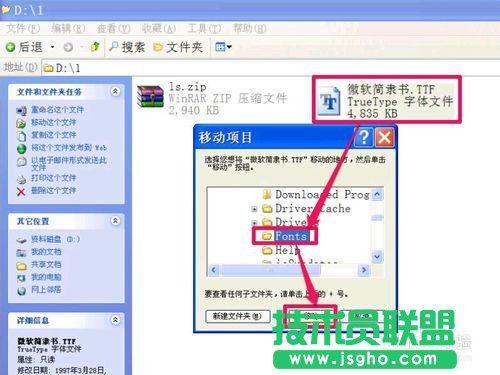Click the rename file task icon

tap(21, 111)
